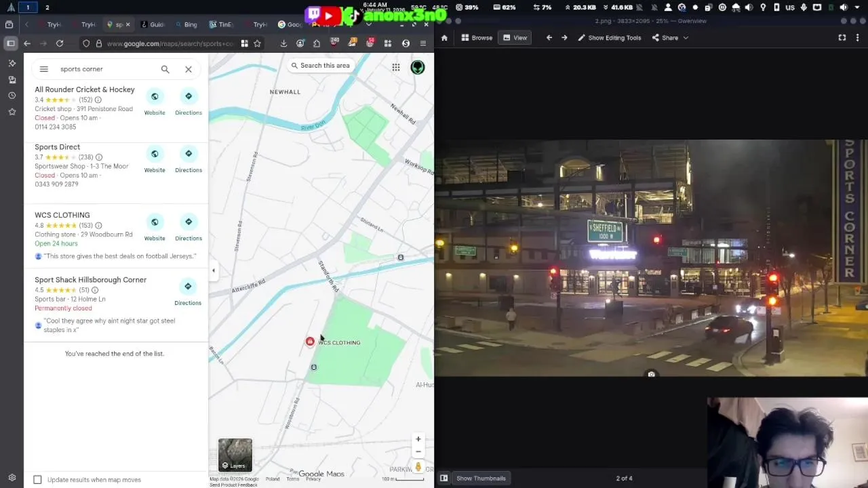Enter fullscreen in Gwenview
Viewport: 868px width, 488px height.
(x=842, y=38)
